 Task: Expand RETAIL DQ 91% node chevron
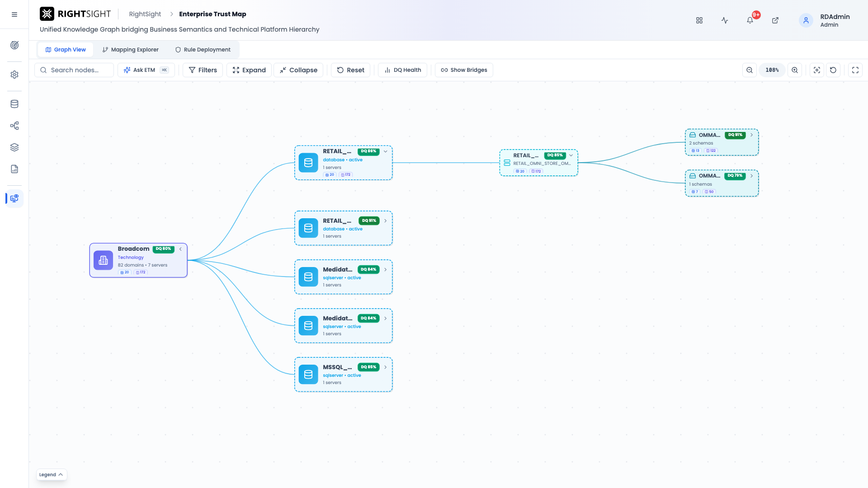386,221
